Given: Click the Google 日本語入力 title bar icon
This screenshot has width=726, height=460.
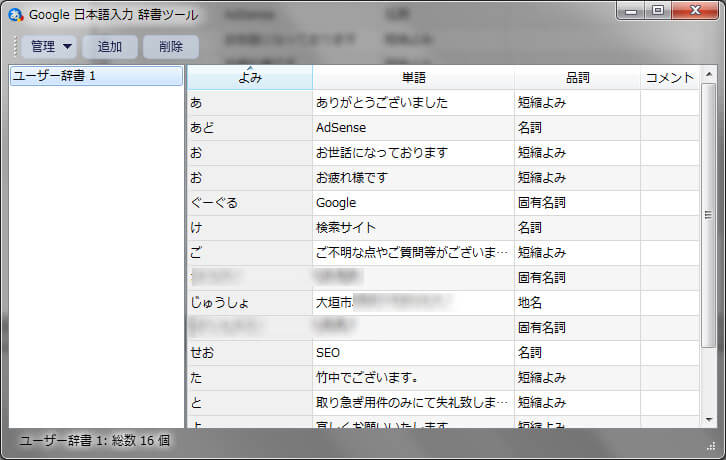Looking at the screenshot, I should click(x=16, y=15).
